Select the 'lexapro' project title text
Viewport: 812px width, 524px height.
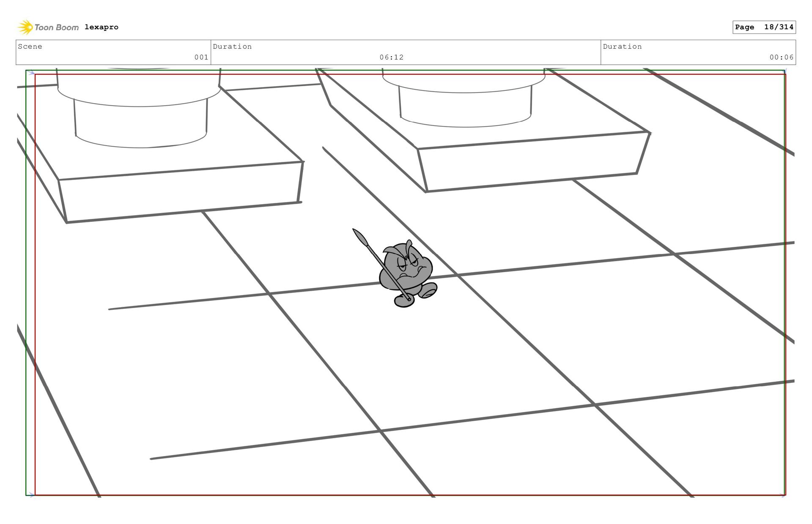[101, 27]
